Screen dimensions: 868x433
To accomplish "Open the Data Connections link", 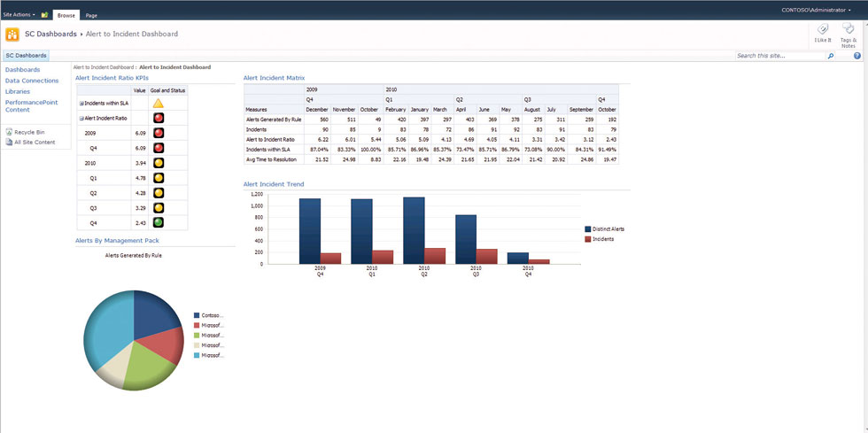I will [32, 81].
